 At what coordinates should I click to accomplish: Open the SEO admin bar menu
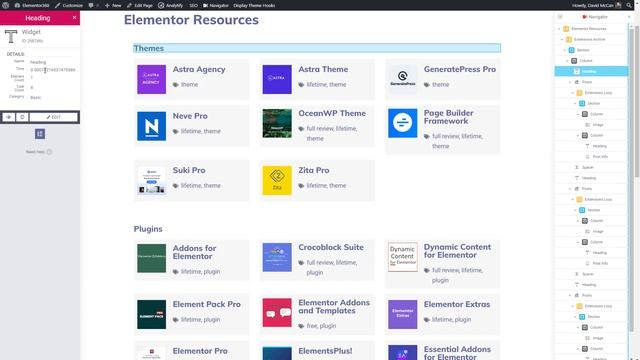point(193,5)
